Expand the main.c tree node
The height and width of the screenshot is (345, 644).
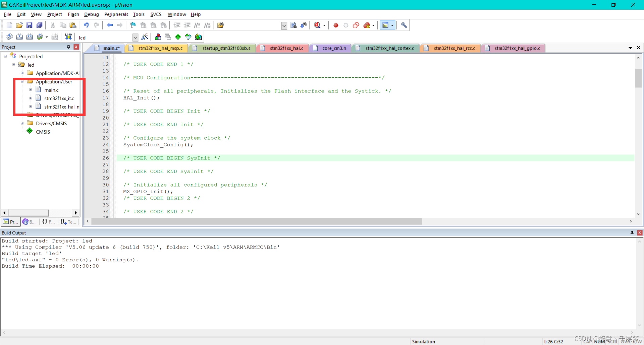point(31,90)
